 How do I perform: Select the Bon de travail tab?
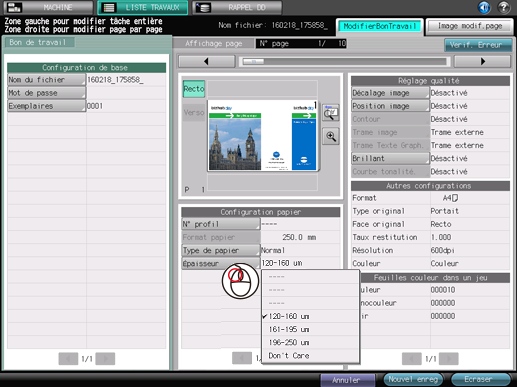(x=39, y=42)
